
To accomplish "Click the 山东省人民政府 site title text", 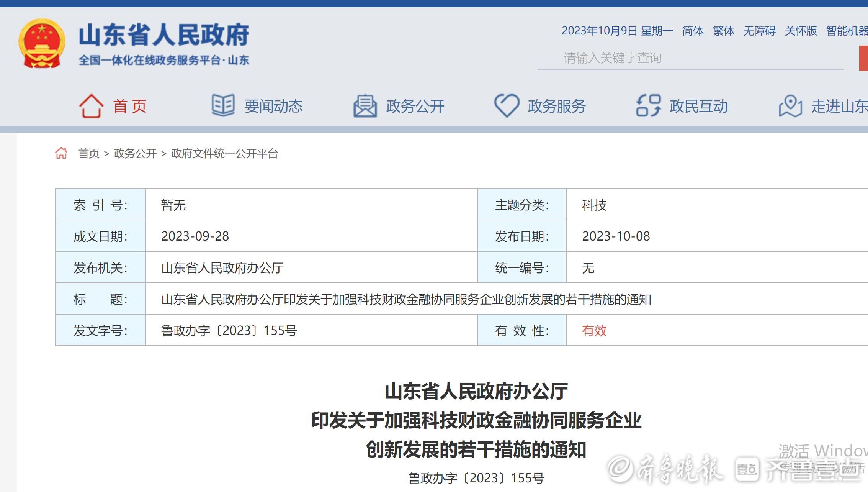I will click(164, 35).
